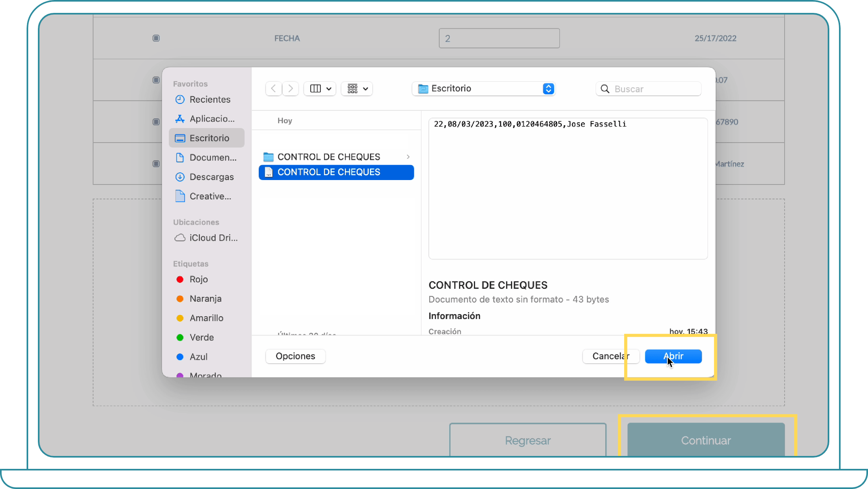The width and height of the screenshot is (868, 489).
Task: Navigate to Recientes in sidebar
Action: pos(209,99)
